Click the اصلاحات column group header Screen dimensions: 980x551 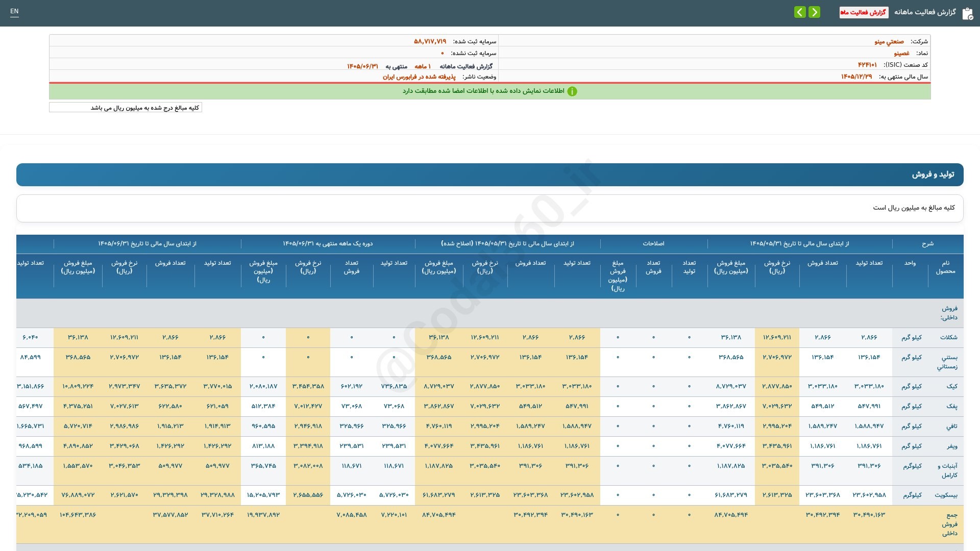pyautogui.click(x=653, y=244)
